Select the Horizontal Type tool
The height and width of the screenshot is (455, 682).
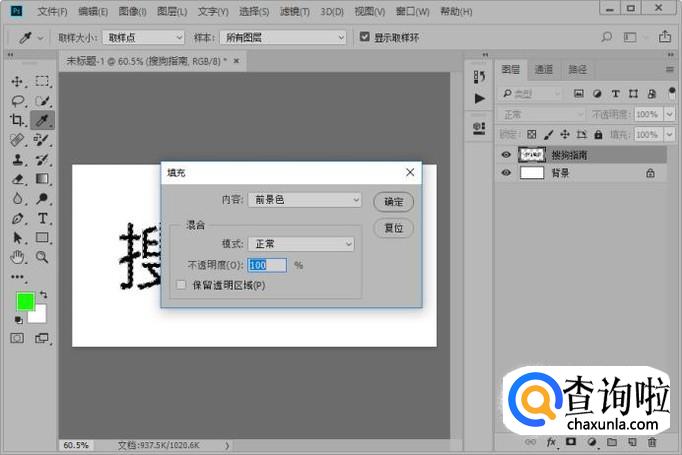pos(43,218)
